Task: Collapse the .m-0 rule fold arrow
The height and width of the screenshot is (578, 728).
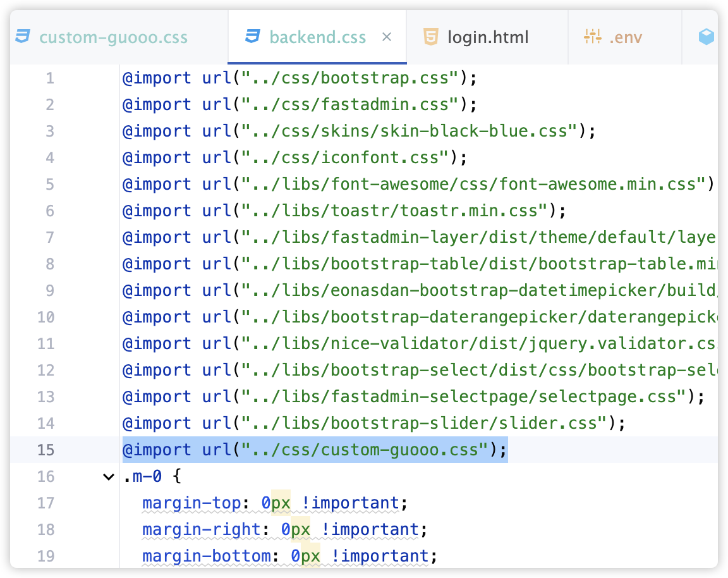Action: pos(109,477)
